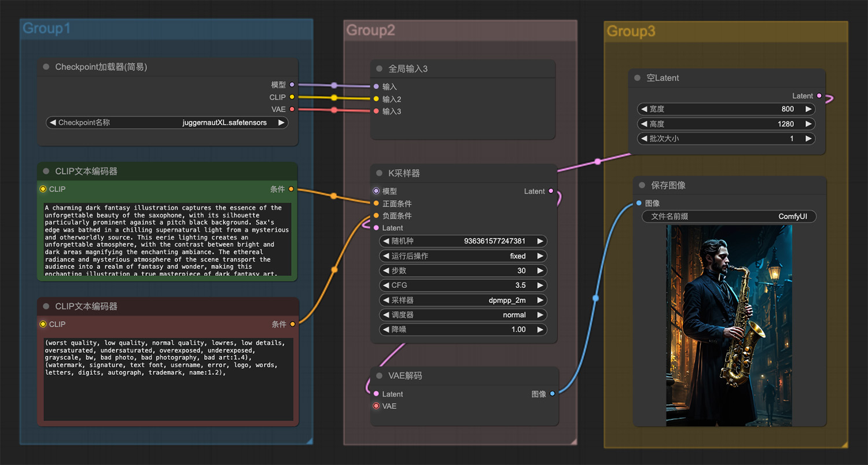The height and width of the screenshot is (465, 868).
Task: Open the 运行后操作 fixed dropdown
Action: pos(463,256)
